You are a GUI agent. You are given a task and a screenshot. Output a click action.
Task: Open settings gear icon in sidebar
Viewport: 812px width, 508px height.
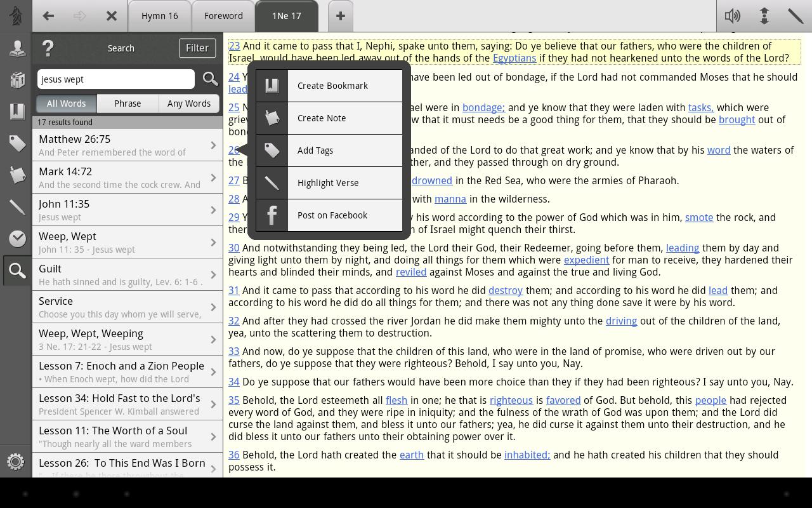click(x=16, y=462)
